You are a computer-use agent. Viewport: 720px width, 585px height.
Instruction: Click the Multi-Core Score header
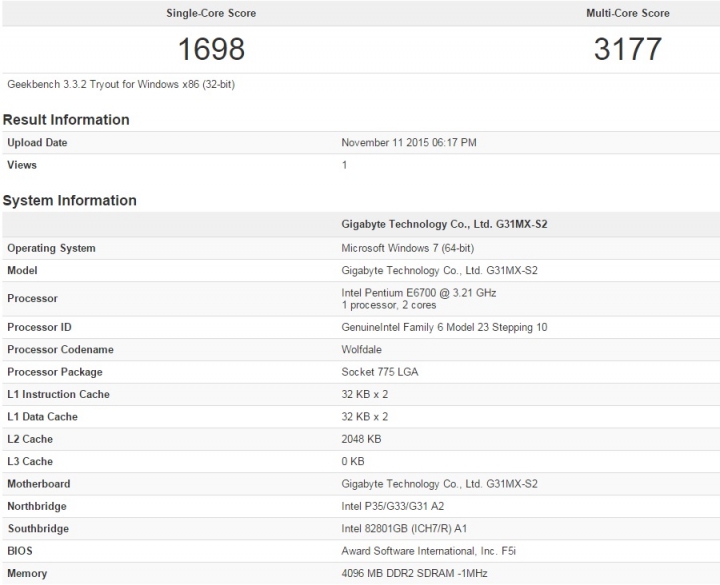(x=628, y=13)
